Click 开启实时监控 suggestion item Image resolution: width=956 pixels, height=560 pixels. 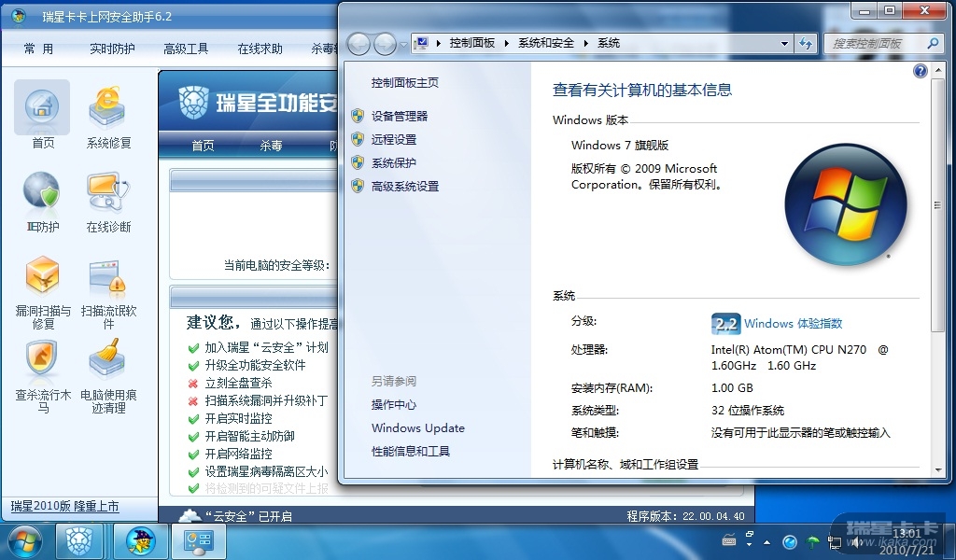pos(238,418)
